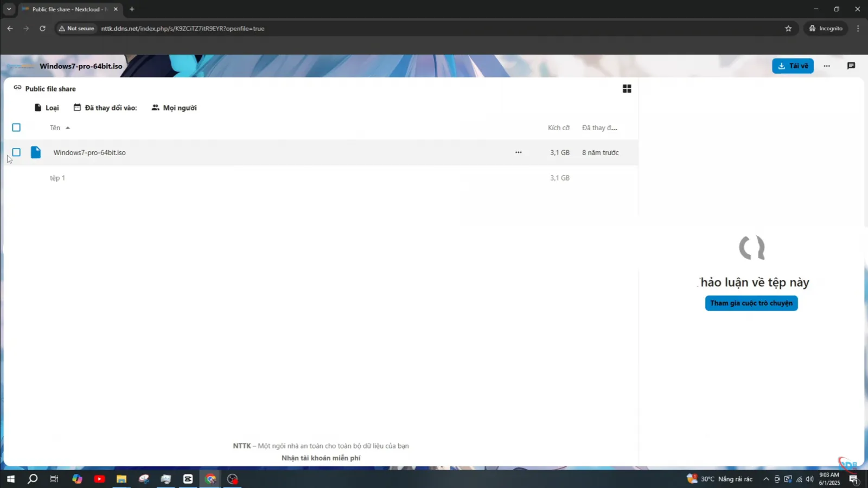This screenshot has height=488, width=868.
Task: Open the taskbar clock and calendar
Action: pos(829,479)
